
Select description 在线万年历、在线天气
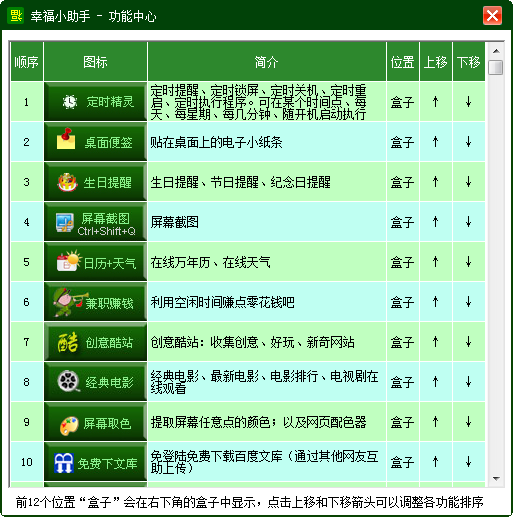tap(210, 262)
